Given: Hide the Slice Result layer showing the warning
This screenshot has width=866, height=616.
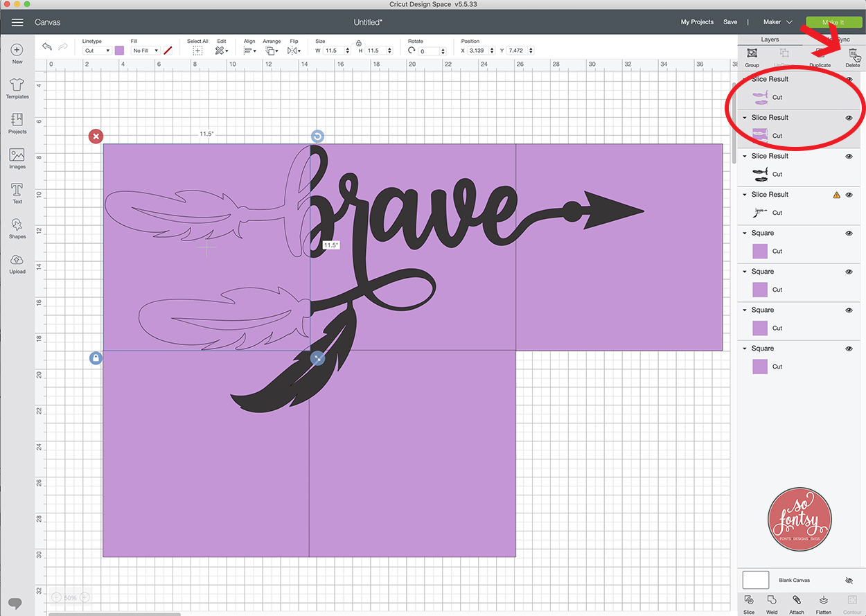Looking at the screenshot, I should pos(849,195).
